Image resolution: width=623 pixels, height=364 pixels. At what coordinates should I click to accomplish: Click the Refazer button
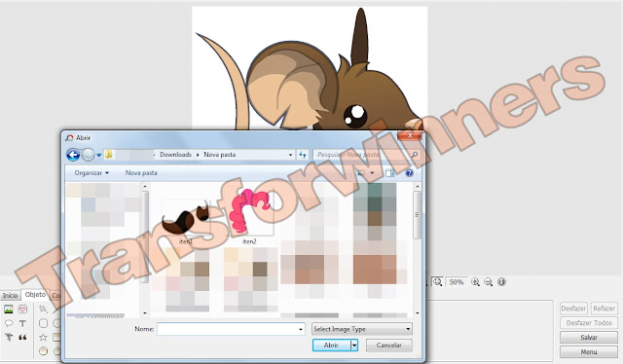tap(604, 309)
